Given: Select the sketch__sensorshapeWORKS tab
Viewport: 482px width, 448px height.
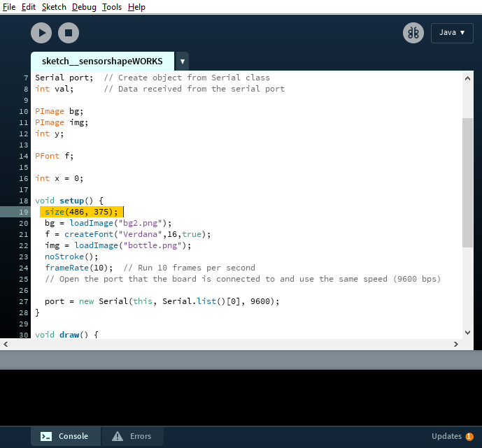Looking at the screenshot, I should 102,62.
